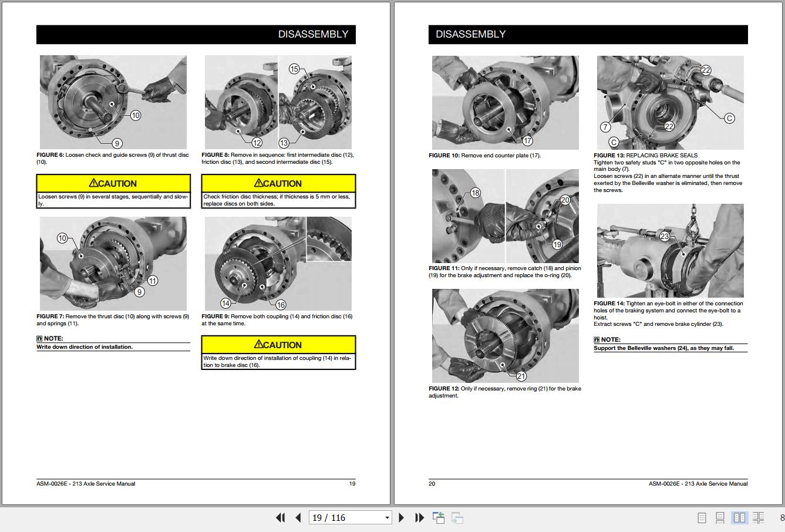Screen dimensions: 785x532
Task: Switch to continuous page layout
Action: [720, 518]
